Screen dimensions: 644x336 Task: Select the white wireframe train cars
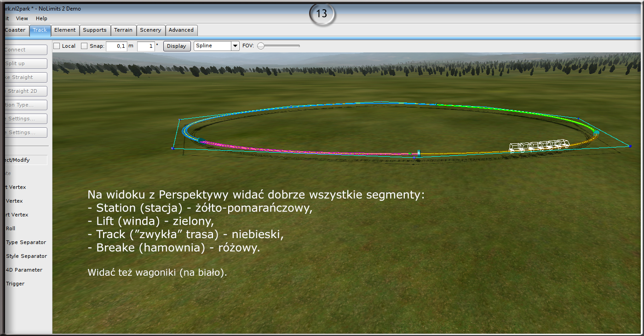point(539,146)
